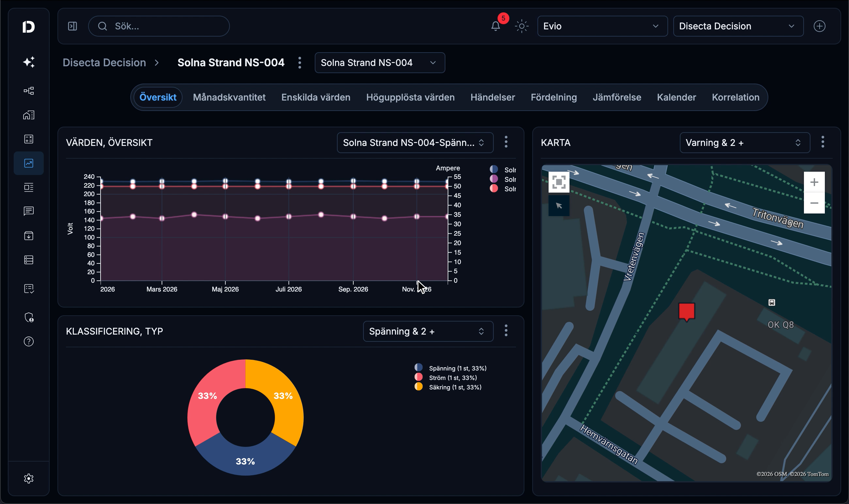Expand Solna Strand NS-004 header dropdown
849x504 pixels.
tap(380, 63)
